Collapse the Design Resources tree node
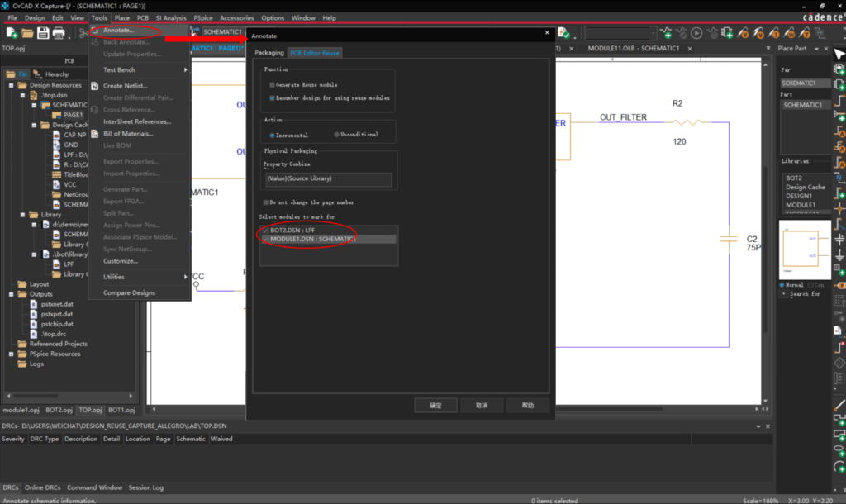Screen dimensions: 846x504 click(x=11, y=85)
